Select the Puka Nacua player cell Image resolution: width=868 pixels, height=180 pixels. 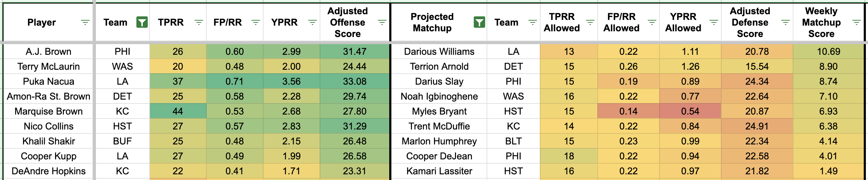48,81
